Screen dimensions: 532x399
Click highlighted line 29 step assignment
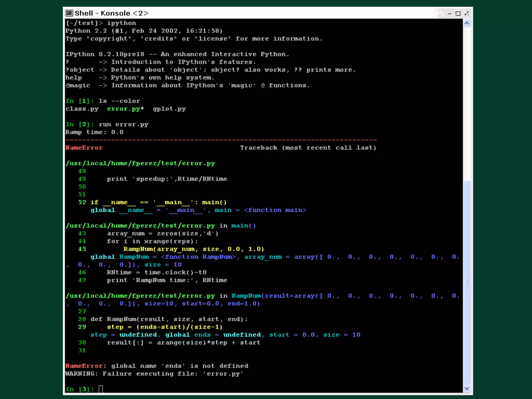tap(165, 327)
